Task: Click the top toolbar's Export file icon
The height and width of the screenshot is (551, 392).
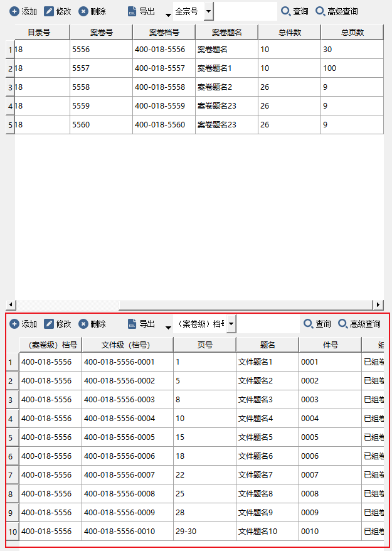Action: [x=132, y=11]
